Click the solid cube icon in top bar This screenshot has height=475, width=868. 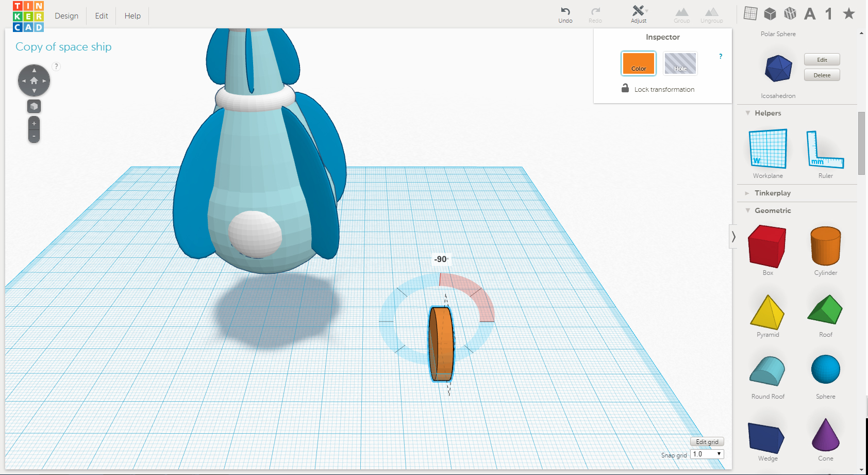click(770, 13)
